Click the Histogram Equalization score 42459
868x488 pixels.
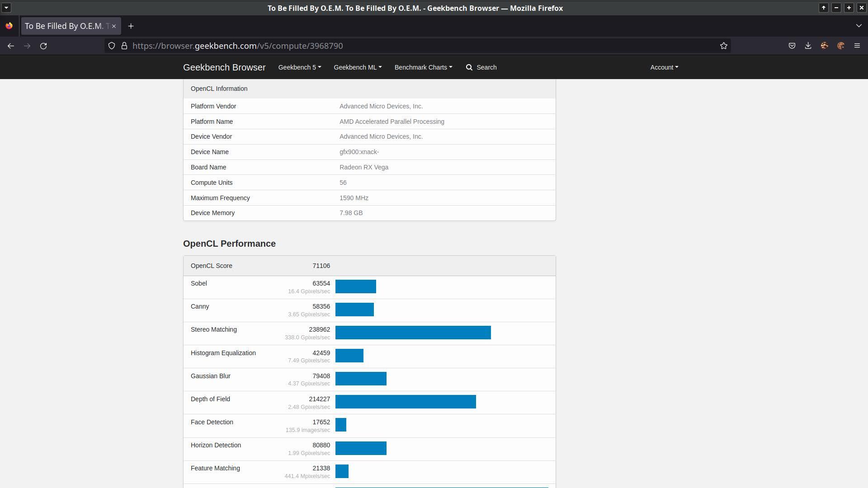tap(321, 353)
